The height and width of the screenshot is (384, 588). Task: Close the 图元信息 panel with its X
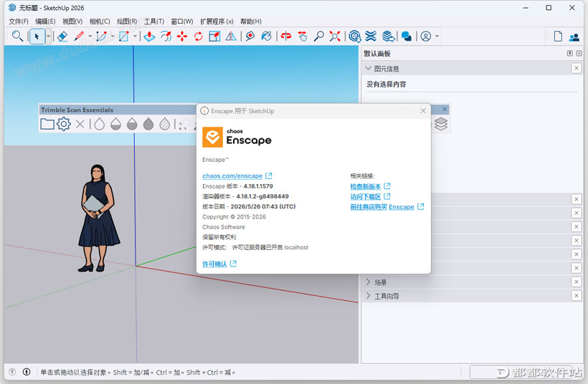click(x=577, y=68)
